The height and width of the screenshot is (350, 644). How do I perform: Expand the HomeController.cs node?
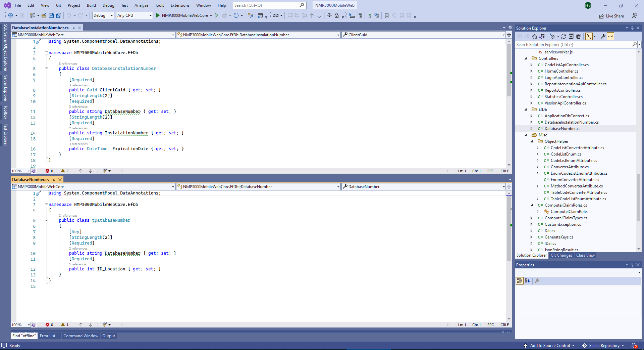point(531,71)
